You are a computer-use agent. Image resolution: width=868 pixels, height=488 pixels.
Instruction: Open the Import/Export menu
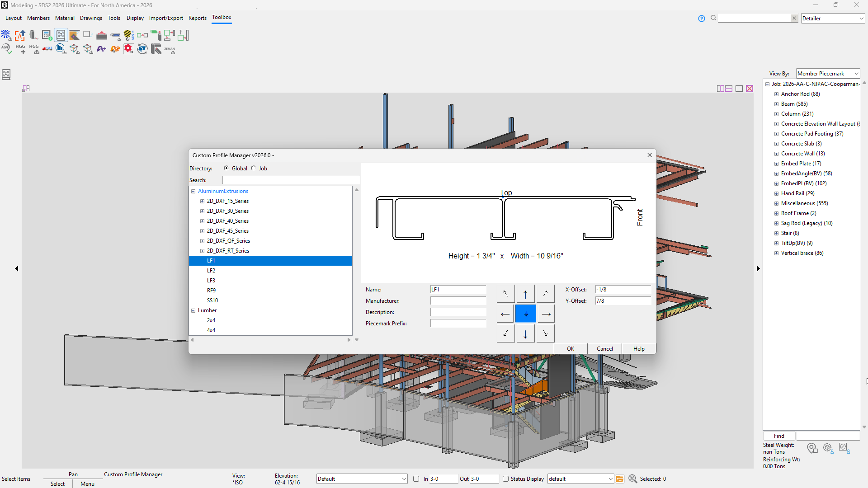[x=166, y=18]
